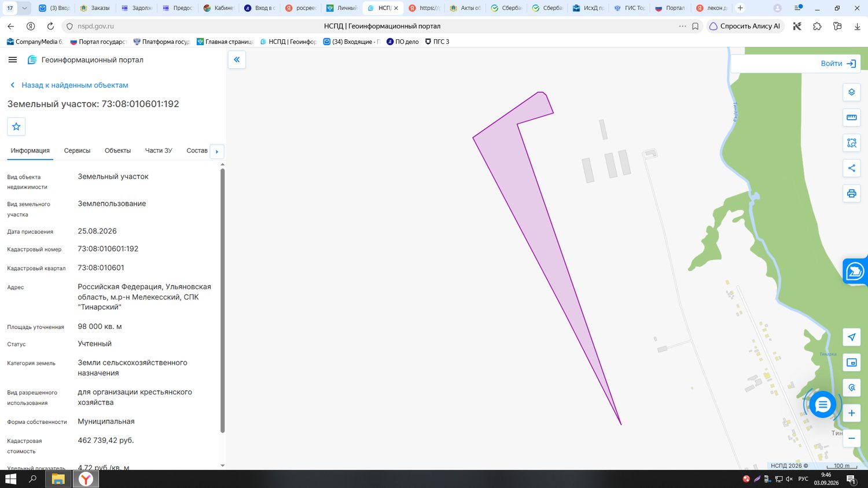Click the РУС language indicator in the tray
The image size is (868, 488).
coord(803,479)
